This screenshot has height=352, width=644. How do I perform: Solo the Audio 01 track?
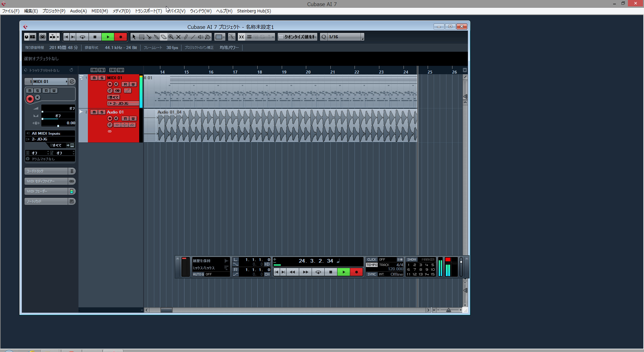coord(102,112)
